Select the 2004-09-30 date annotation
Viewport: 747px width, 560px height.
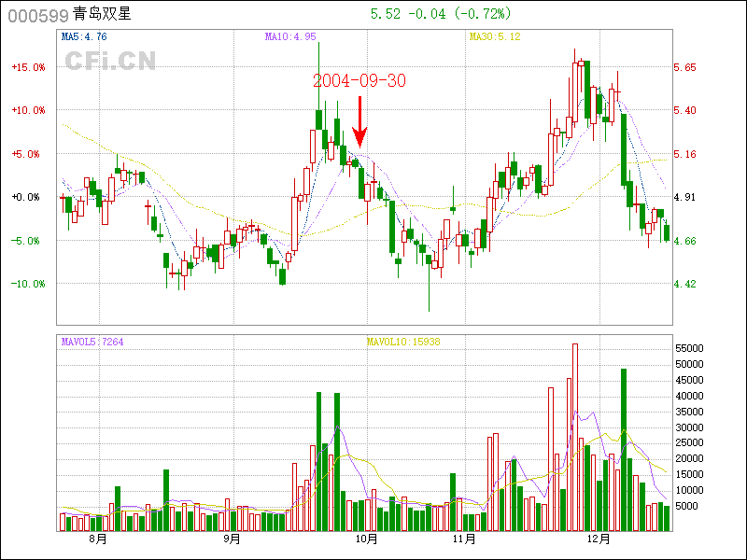point(359,80)
